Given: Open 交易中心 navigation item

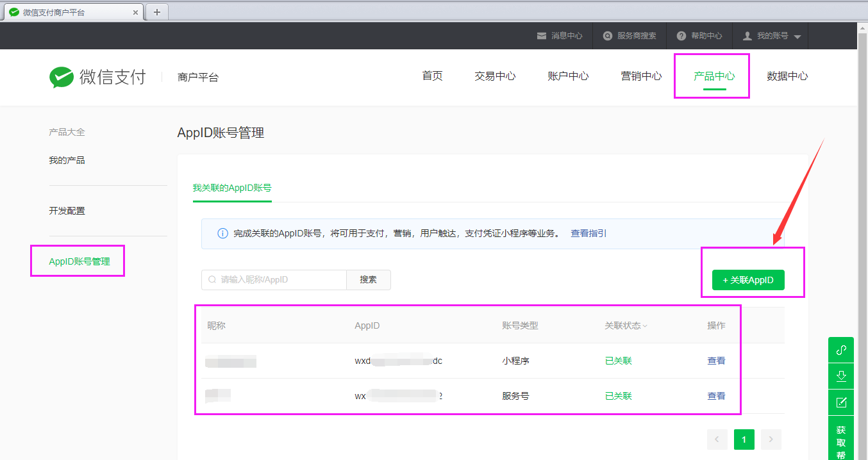Looking at the screenshot, I should tap(495, 76).
